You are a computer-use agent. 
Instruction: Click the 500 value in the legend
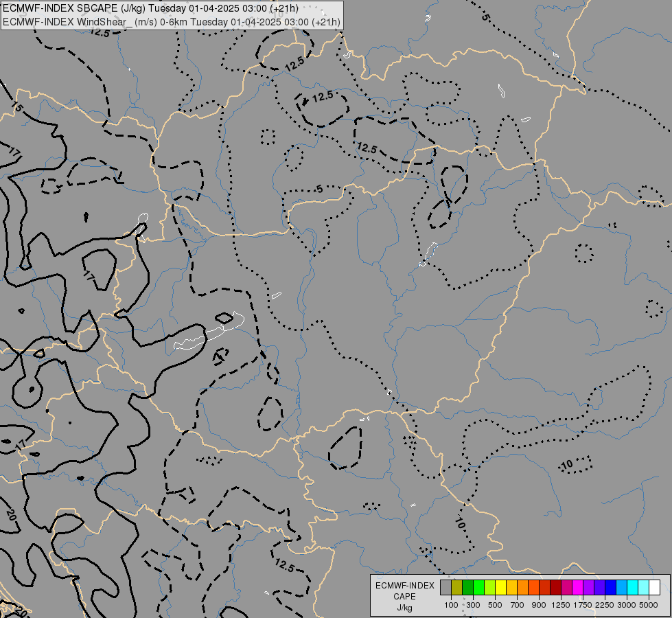(495, 605)
